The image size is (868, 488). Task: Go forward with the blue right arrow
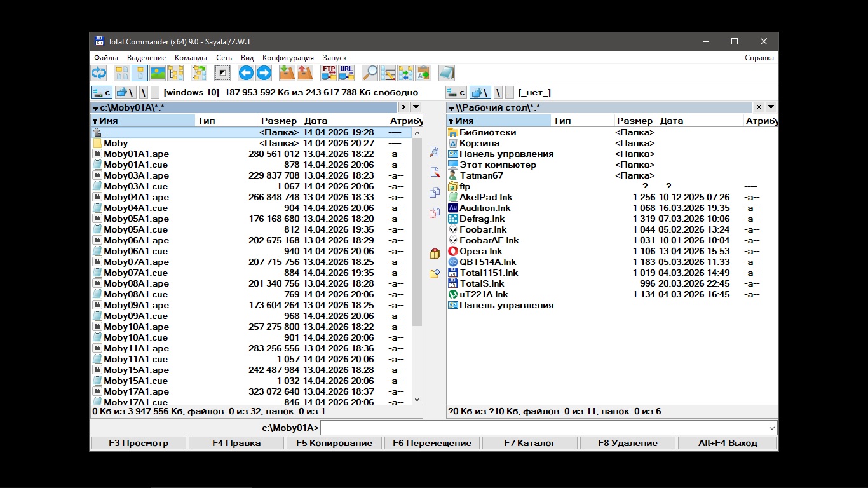[264, 73]
